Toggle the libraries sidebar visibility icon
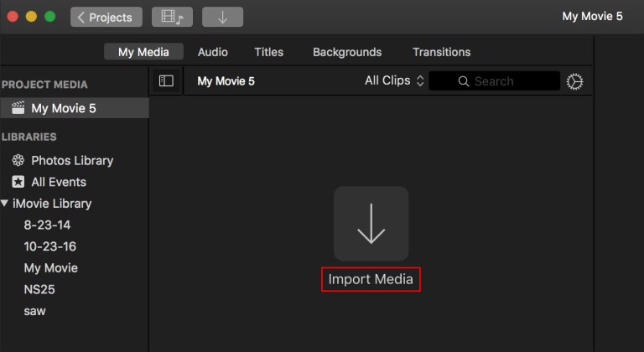This screenshot has width=644, height=352. point(166,81)
